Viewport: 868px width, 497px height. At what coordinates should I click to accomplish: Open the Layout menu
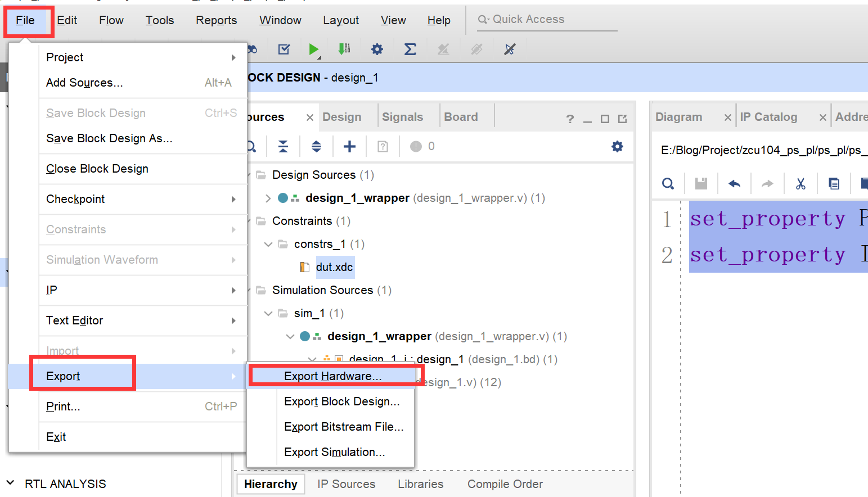click(341, 20)
